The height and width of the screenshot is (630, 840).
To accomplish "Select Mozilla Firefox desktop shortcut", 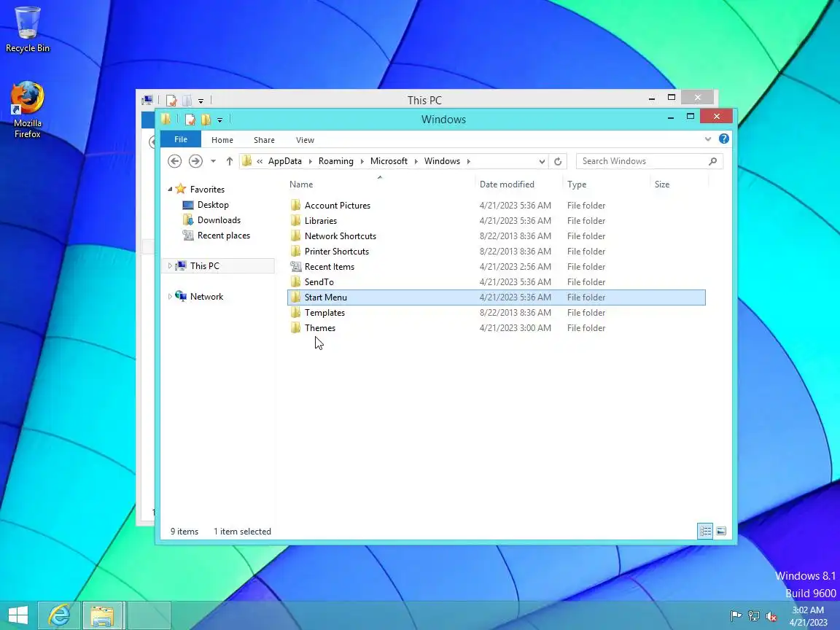I will point(27,110).
